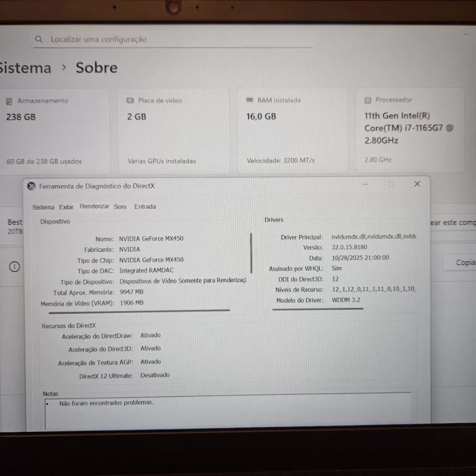Screen dimensions: 476x476
Task: Go back to the Sistema breadcrumb
Action: click(x=25, y=68)
